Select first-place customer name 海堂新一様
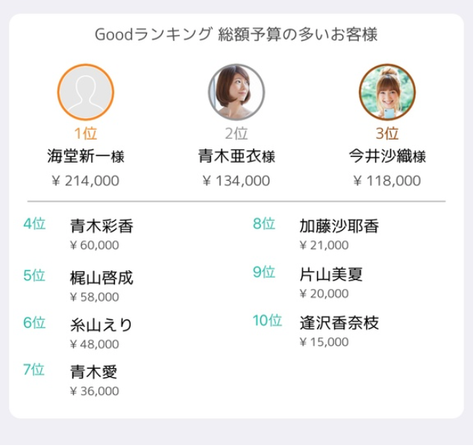Viewport: 476px width, 448px height. [x=86, y=157]
